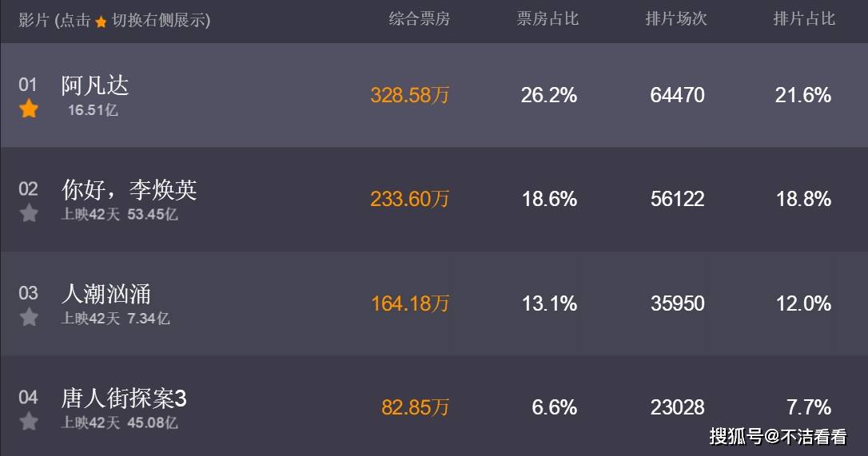Click the 35950 screenings count
The width and height of the screenshot is (868, 456).
coord(677,303)
